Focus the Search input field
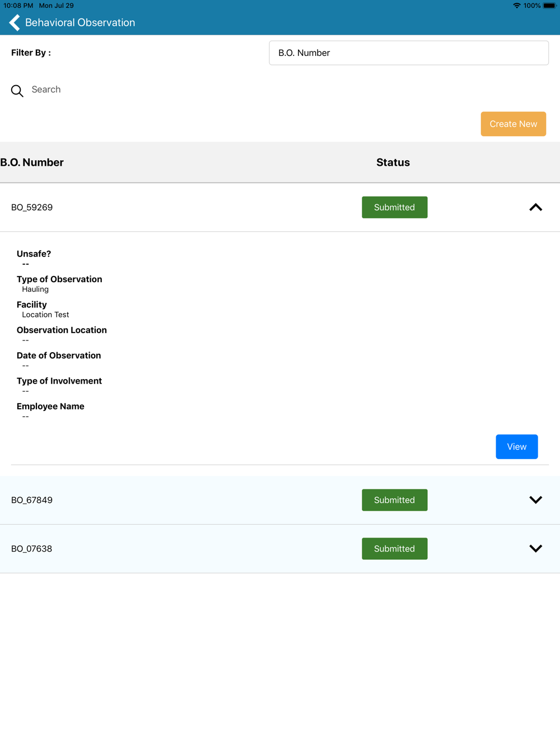The width and height of the screenshot is (560, 747). tap(168, 90)
